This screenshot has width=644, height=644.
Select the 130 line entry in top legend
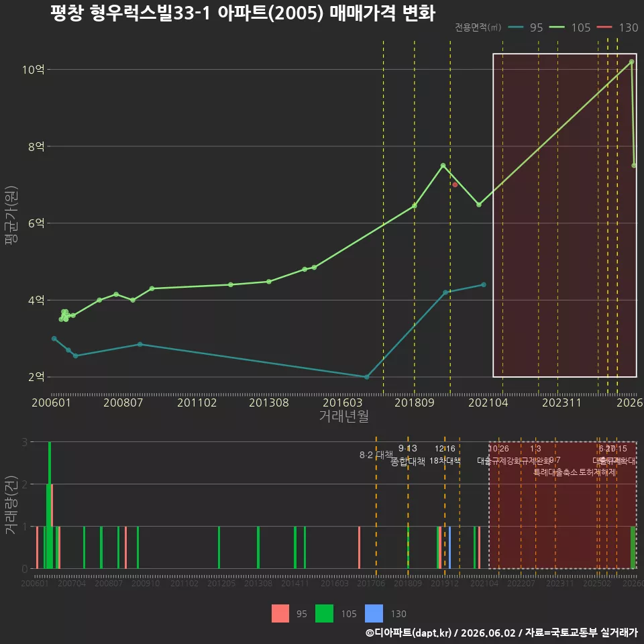(x=617, y=28)
